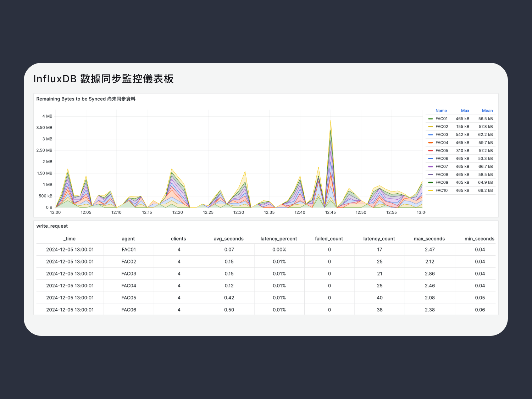Sort legend by Name column header

tap(441, 111)
